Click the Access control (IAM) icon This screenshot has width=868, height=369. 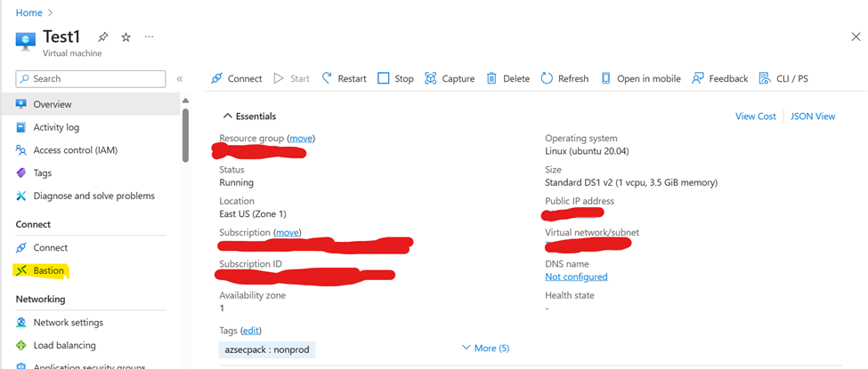click(x=21, y=150)
